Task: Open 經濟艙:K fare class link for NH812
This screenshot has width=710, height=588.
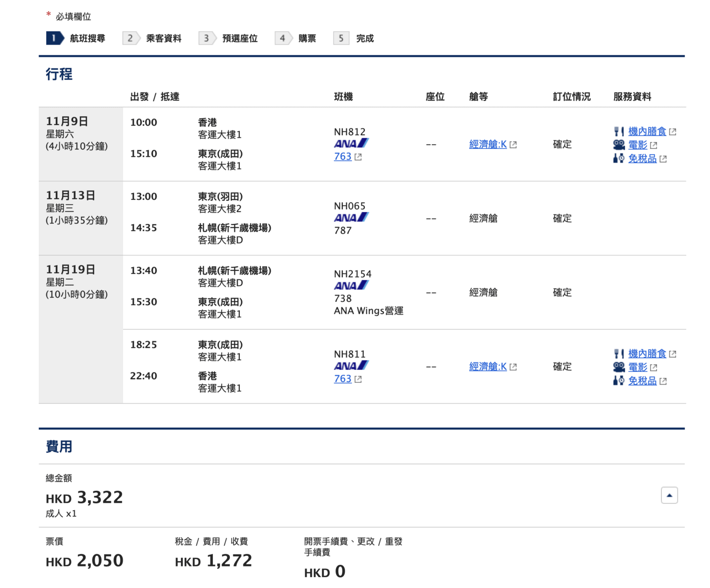Action: pyautogui.click(x=487, y=145)
